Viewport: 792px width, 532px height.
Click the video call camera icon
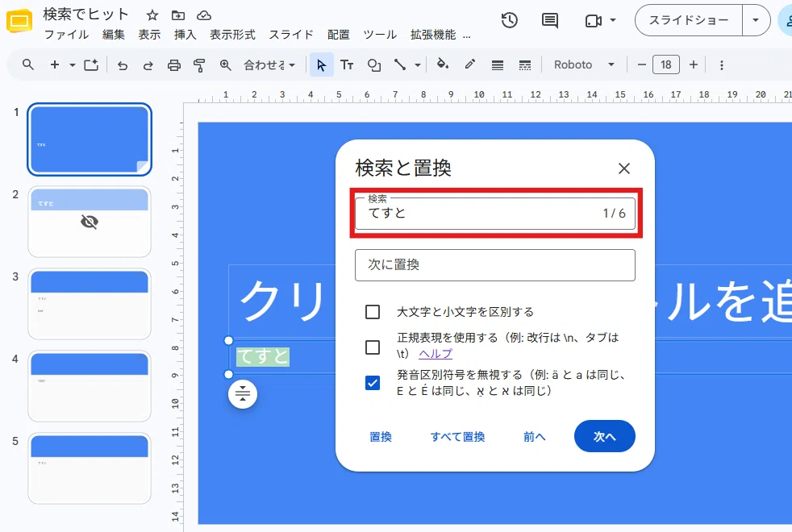[593, 21]
